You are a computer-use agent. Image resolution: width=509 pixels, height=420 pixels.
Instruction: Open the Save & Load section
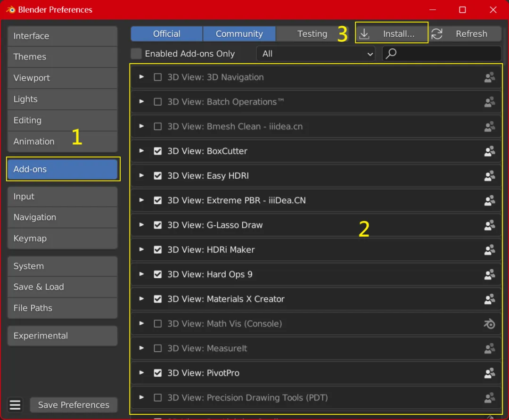62,287
